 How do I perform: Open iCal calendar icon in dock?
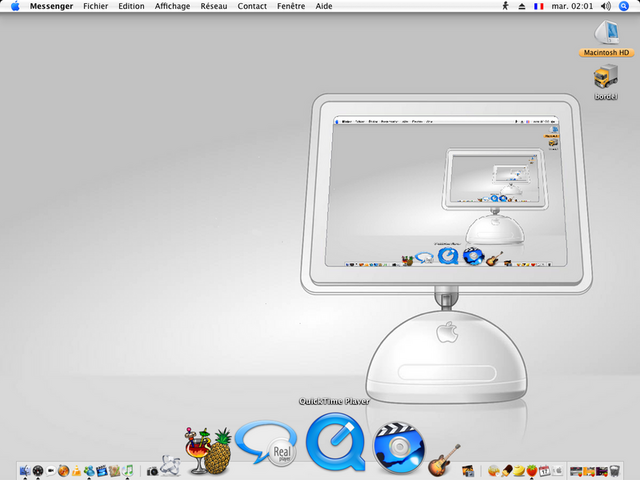(546, 470)
